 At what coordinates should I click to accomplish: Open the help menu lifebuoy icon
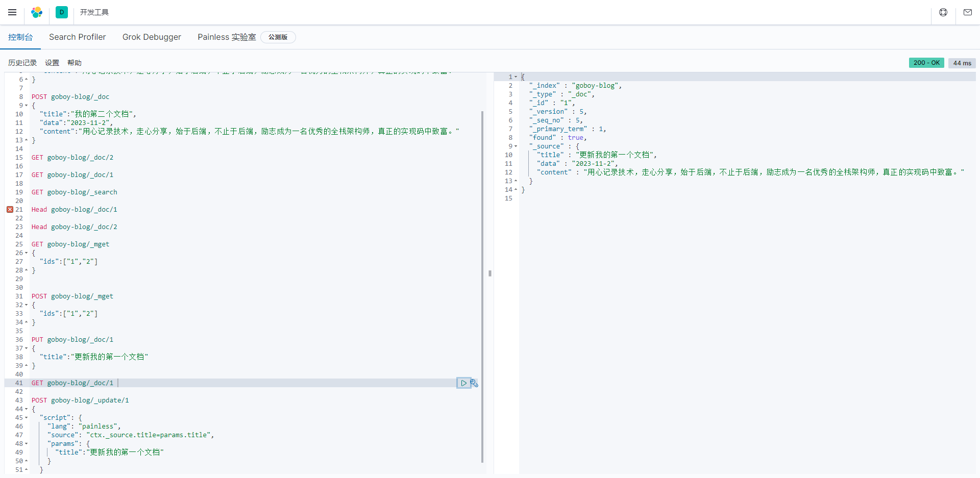click(943, 12)
